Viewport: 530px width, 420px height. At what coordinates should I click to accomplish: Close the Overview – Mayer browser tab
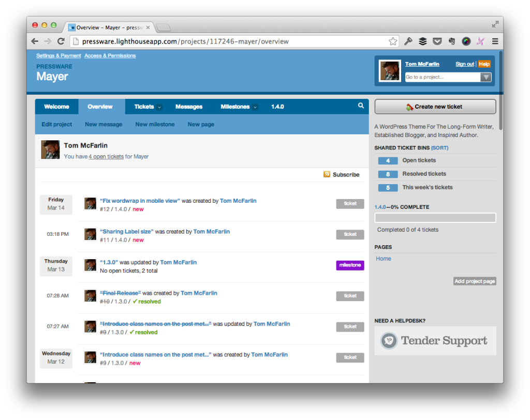[148, 27]
